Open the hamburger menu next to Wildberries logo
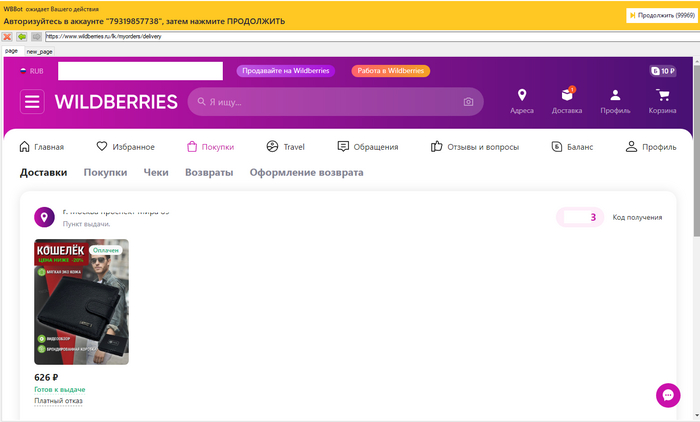The image size is (700, 422). [32, 102]
